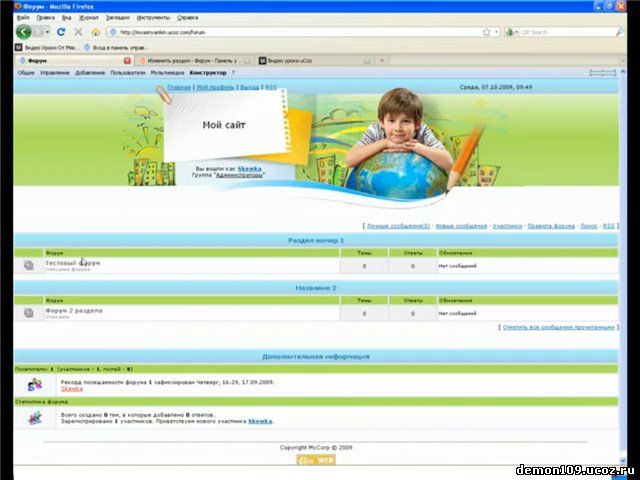Viewport: 640px width, 480px height.
Task: Open the Закладки menu
Action: click(x=118, y=18)
